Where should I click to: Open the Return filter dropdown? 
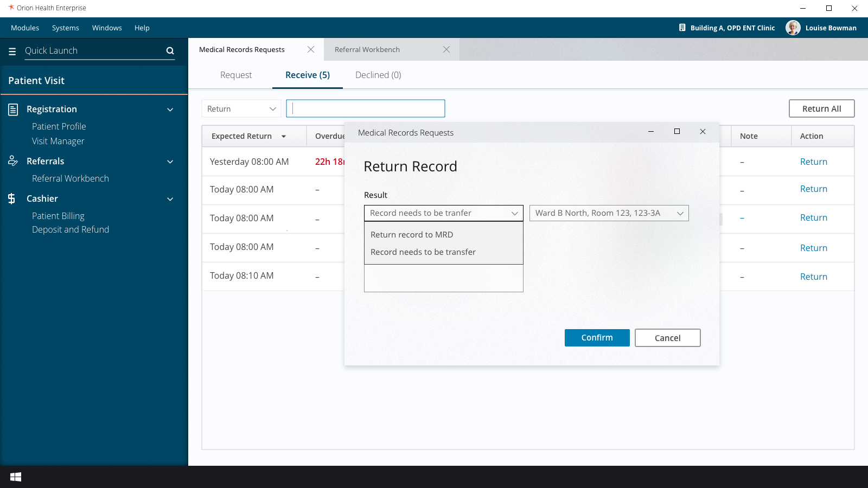pyautogui.click(x=241, y=108)
